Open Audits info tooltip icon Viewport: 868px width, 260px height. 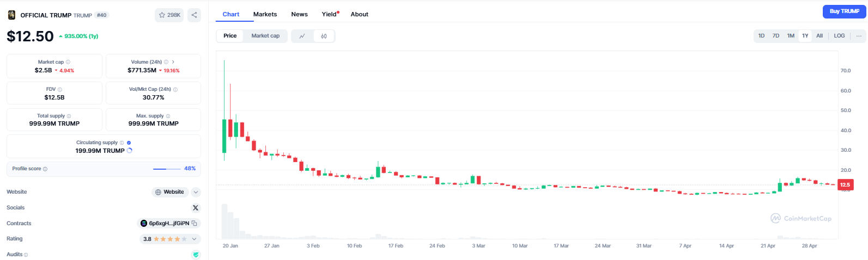click(26, 255)
